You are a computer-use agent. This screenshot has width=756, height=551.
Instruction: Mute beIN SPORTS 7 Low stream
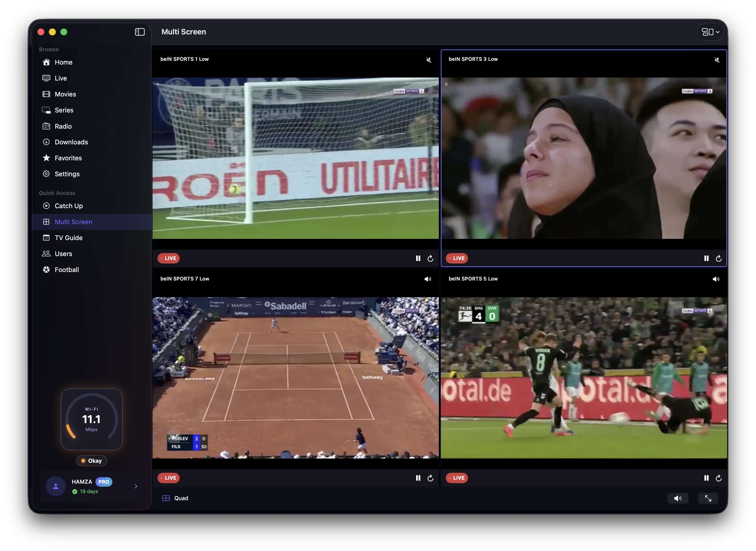(428, 279)
